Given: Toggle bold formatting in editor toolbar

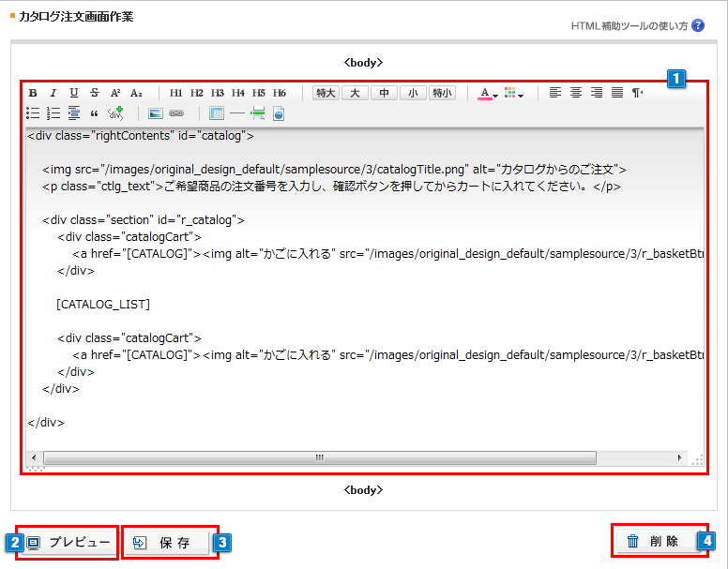Looking at the screenshot, I should point(33,93).
